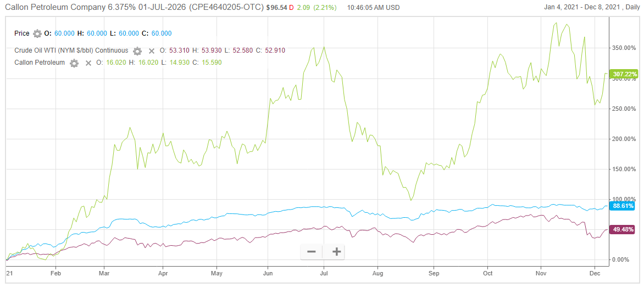Zoom out with the minus button
This screenshot has height=288, width=644.
[x=312, y=251]
